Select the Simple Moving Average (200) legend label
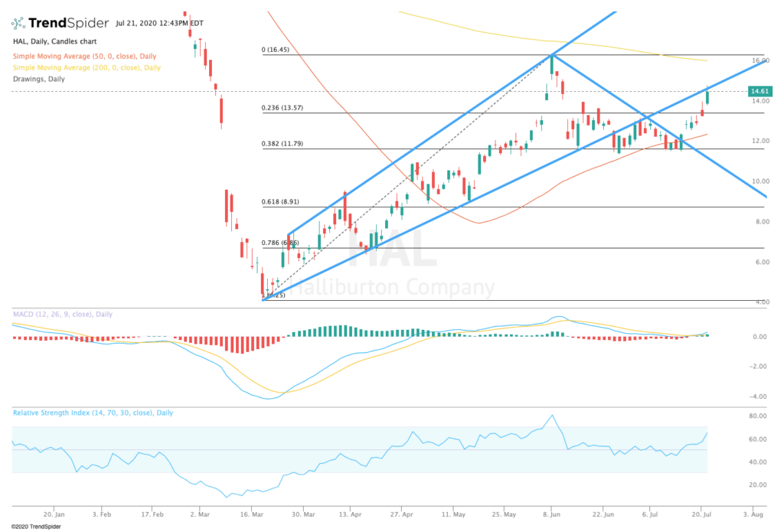Viewport: 784px width, 532px height. 87,67
